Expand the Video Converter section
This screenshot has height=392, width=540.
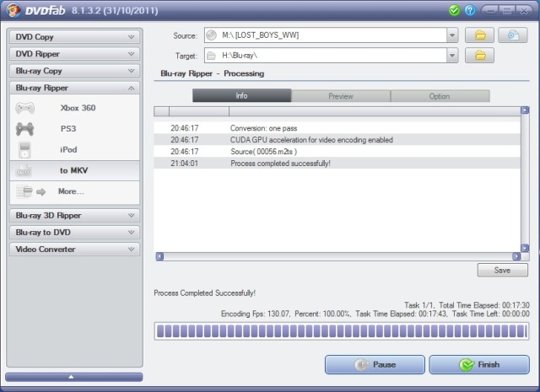click(75, 250)
